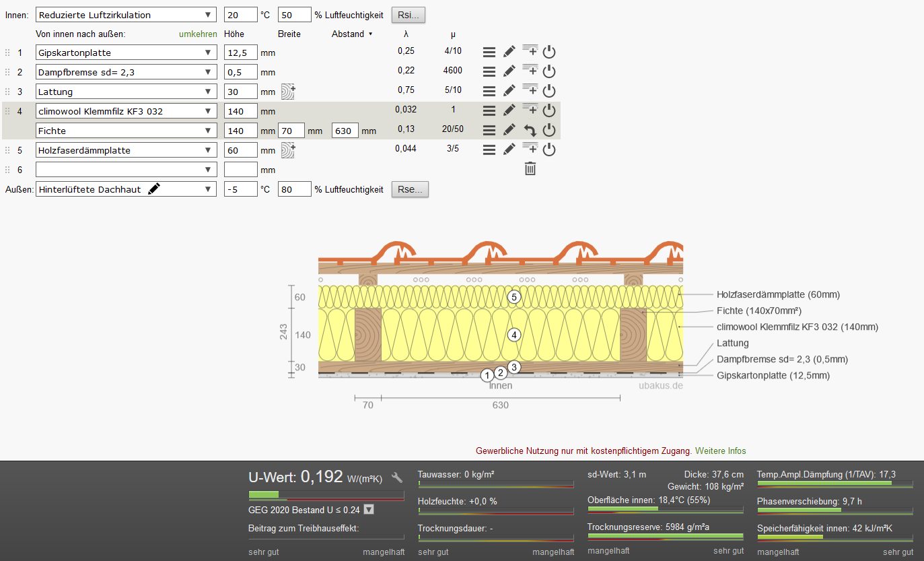Click the Rsi... button
The image size is (924, 561).
tap(408, 15)
